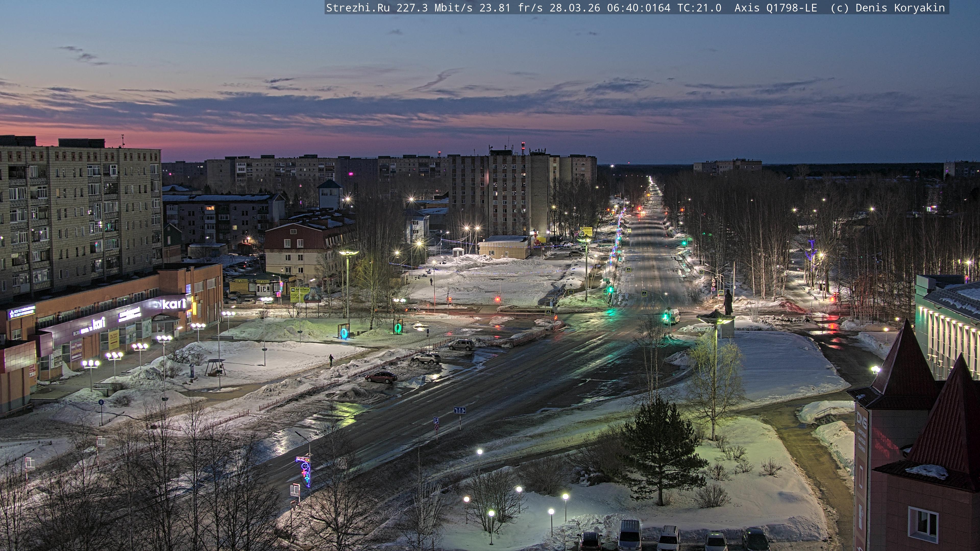Viewport: 980px width, 551px height.
Task: Click the red займы banner on storefront
Action: (76, 350)
